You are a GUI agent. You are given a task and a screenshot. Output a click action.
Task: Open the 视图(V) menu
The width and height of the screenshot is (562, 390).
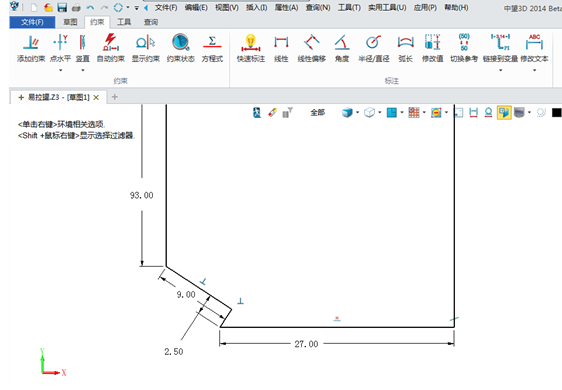[x=227, y=8]
